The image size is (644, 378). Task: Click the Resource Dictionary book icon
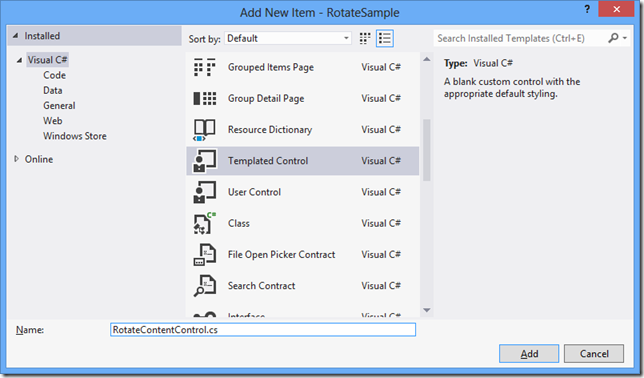205,130
